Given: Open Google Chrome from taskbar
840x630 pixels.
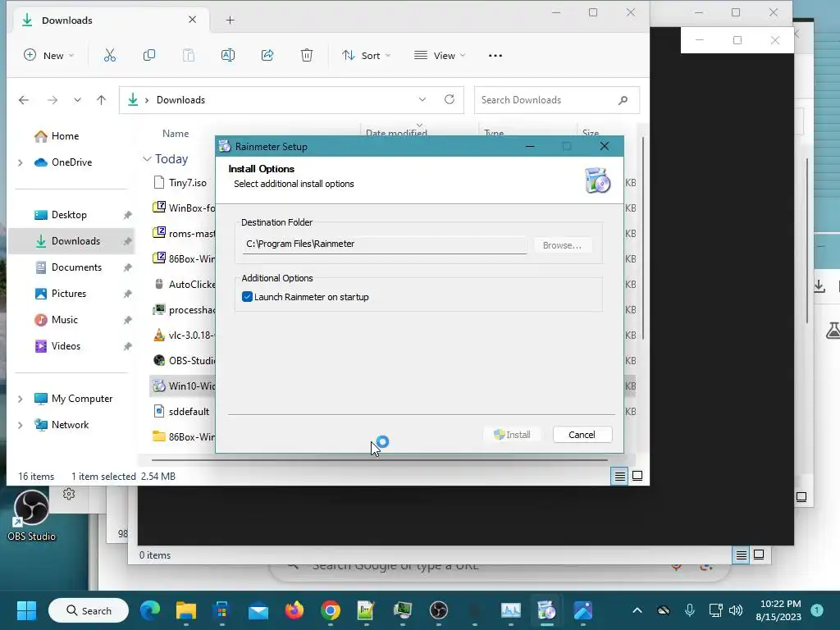Looking at the screenshot, I should pyautogui.click(x=331, y=610).
